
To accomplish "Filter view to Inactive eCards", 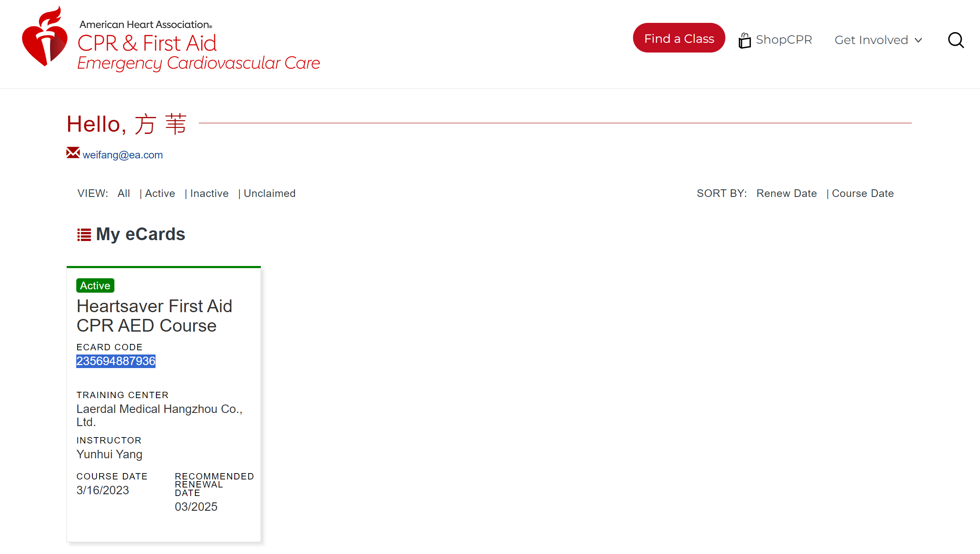I will (209, 194).
